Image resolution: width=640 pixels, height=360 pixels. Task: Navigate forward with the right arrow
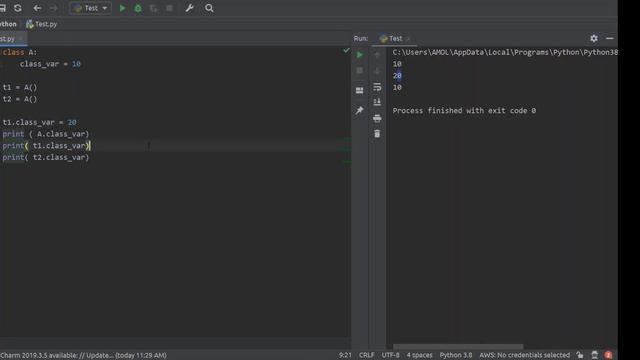point(53,8)
